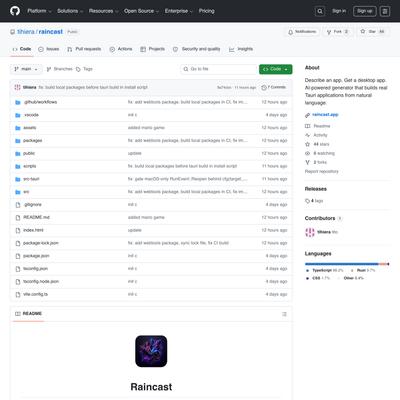Expand the Solutions menu

coord(70,11)
